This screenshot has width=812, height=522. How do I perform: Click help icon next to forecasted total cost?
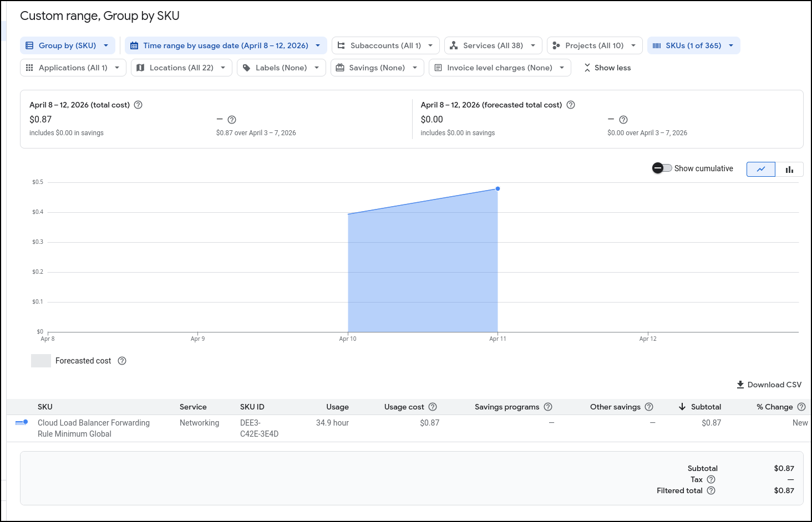571,105
